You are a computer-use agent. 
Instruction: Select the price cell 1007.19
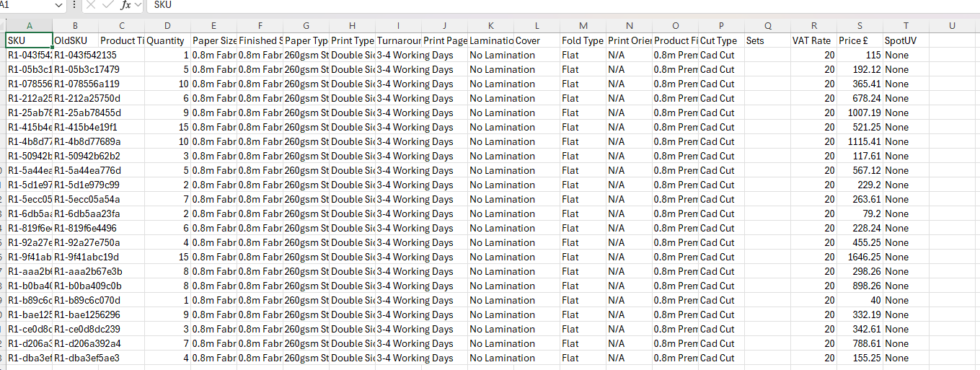[860, 113]
